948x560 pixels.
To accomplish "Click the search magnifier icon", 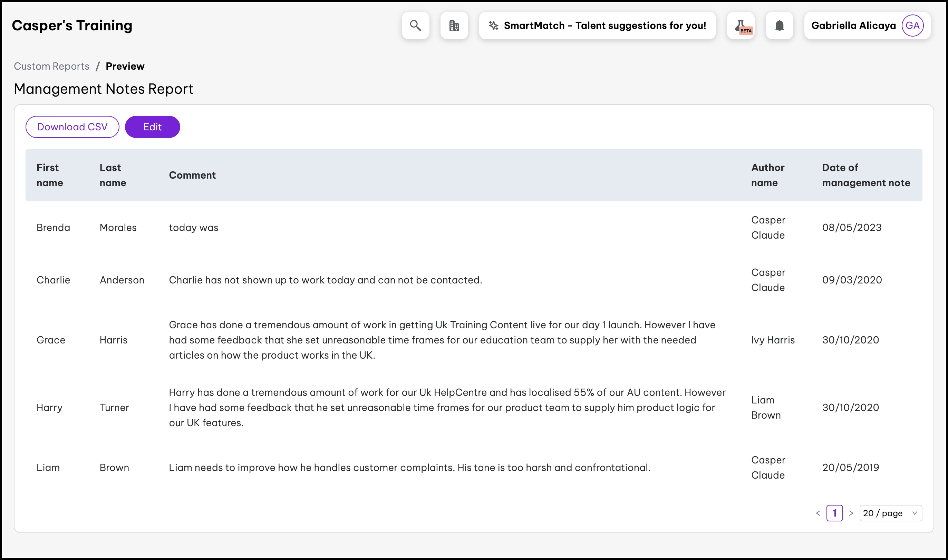I will click(415, 25).
